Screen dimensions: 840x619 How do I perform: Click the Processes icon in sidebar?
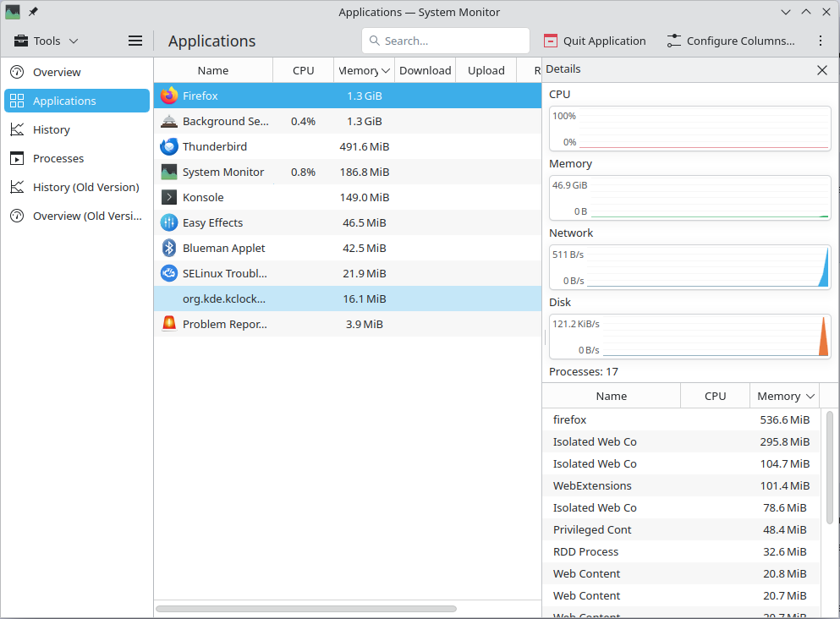[17, 158]
